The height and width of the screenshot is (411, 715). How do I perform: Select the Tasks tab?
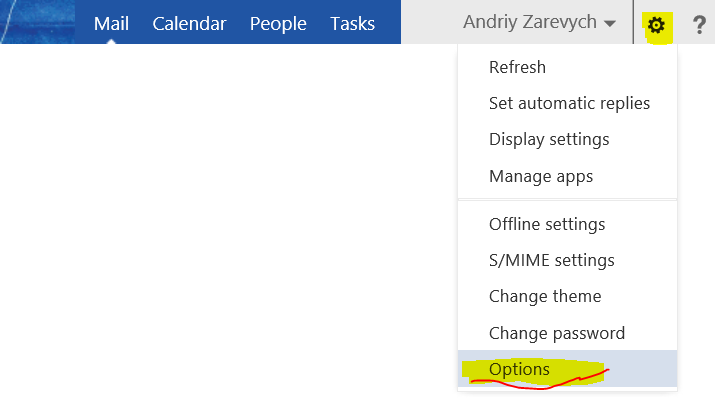click(x=352, y=23)
